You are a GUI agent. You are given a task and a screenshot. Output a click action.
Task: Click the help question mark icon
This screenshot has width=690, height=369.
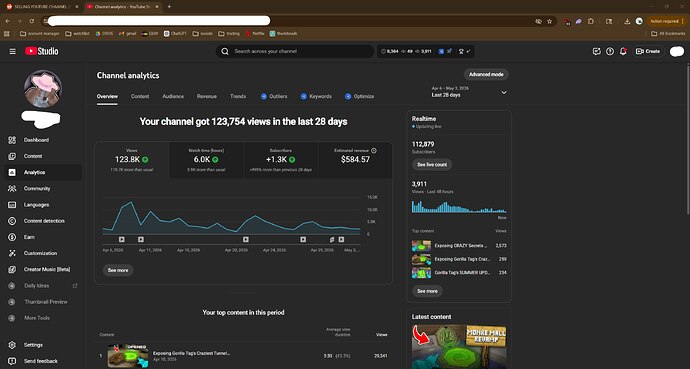pyautogui.click(x=609, y=51)
